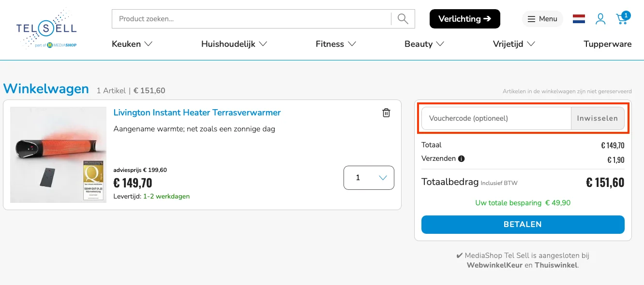Click the Verlichting banner button

pyautogui.click(x=465, y=18)
